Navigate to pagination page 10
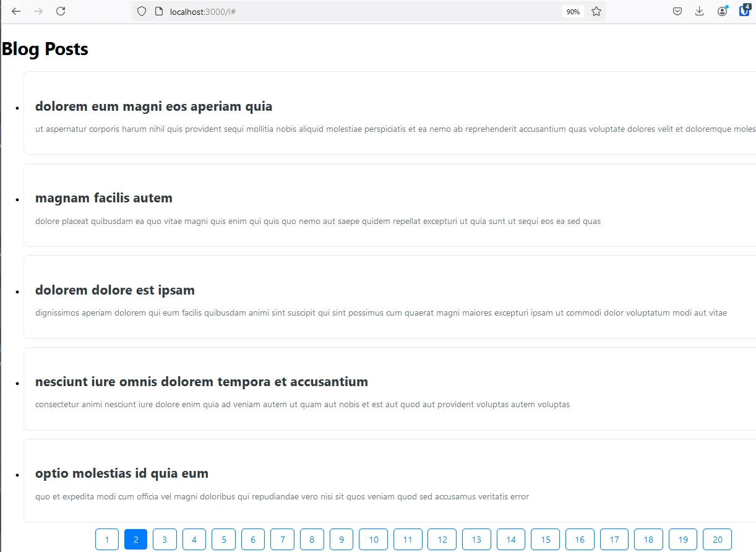This screenshot has height=552, width=756. (373, 539)
